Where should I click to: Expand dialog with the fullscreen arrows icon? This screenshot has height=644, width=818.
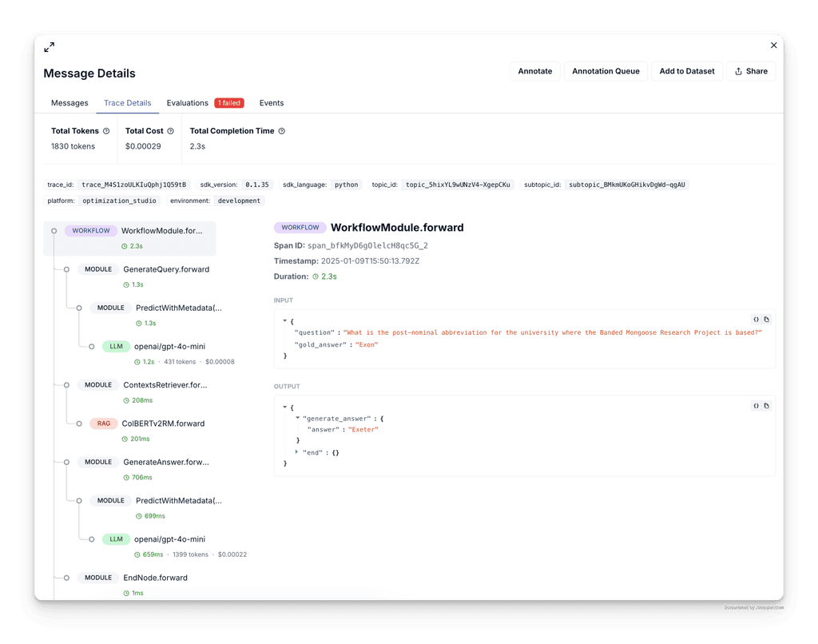pos(49,47)
